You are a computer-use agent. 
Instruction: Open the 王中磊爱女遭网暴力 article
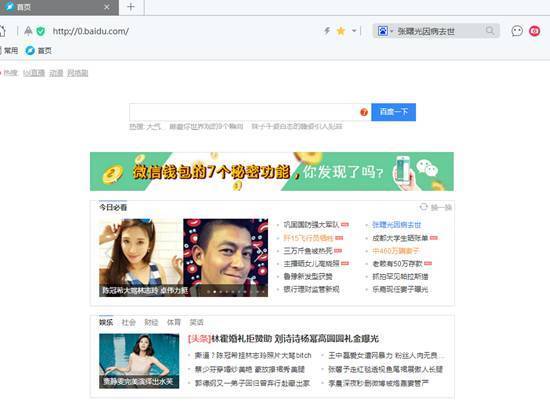(x=386, y=355)
